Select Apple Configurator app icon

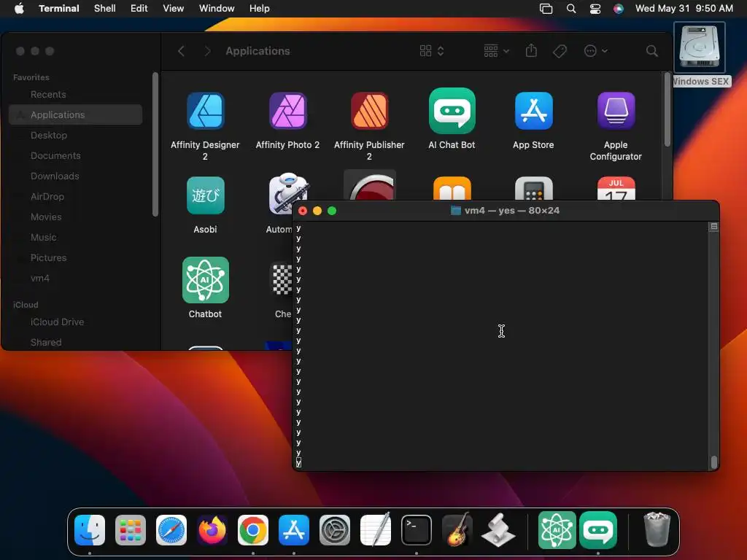click(616, 111)
